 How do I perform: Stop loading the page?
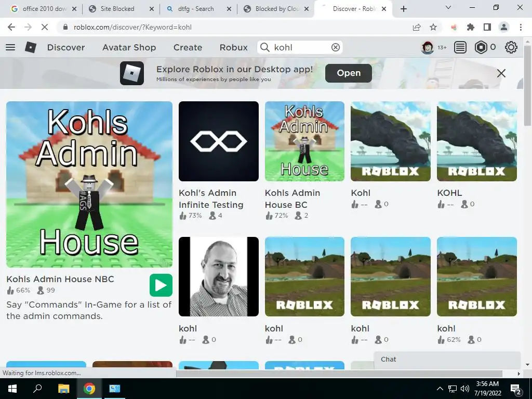click(45, 27)
